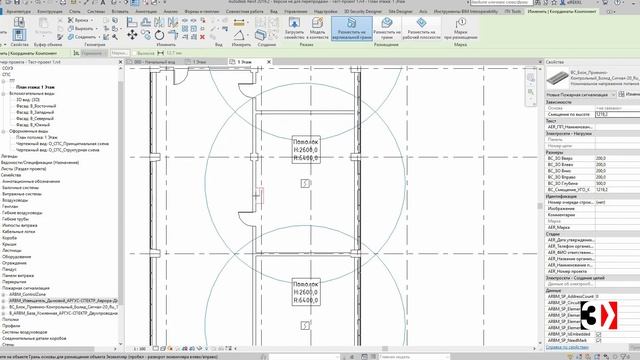Viewport: 640px width, 360px height.
Task: Select Фасад: В_Восточный in project browser
Action: click(36, 106)
